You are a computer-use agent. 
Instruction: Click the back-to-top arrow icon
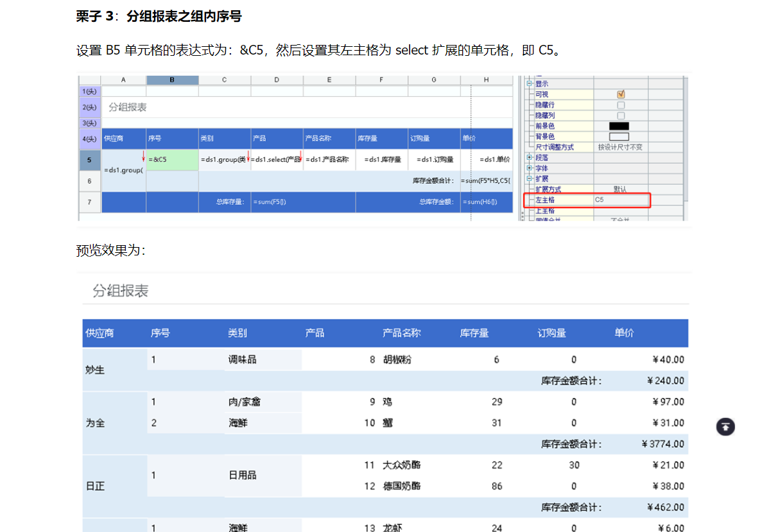pyautogui.click(x=725, y=427)
